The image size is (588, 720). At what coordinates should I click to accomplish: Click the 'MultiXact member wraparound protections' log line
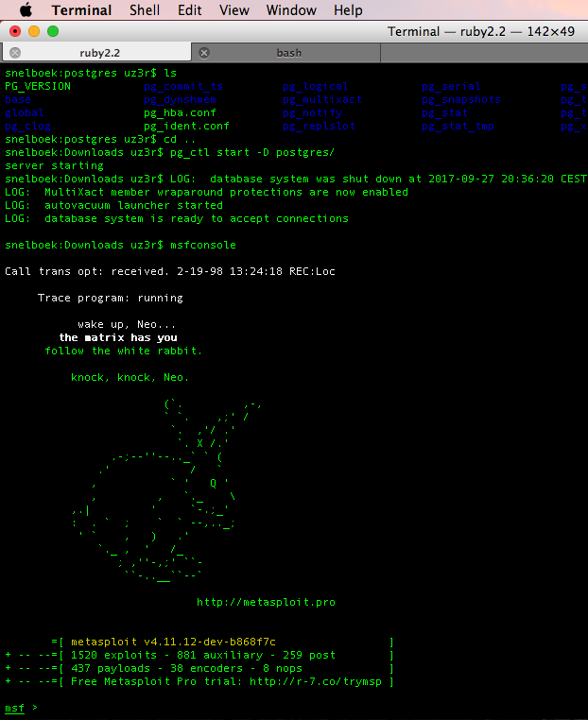pyautogui.click(x=206, y=192)
